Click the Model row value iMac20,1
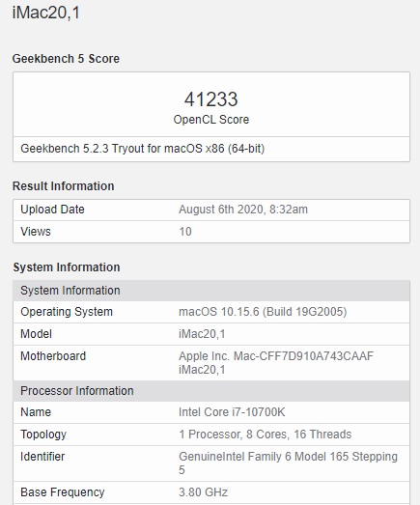Viewport: 420px width, 505px height. 202,334
